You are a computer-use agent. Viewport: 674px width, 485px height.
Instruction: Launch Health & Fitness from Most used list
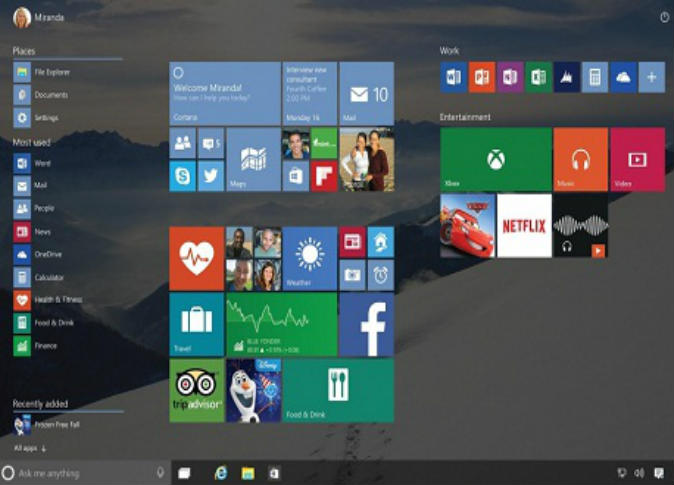click(x=48, y=300)
